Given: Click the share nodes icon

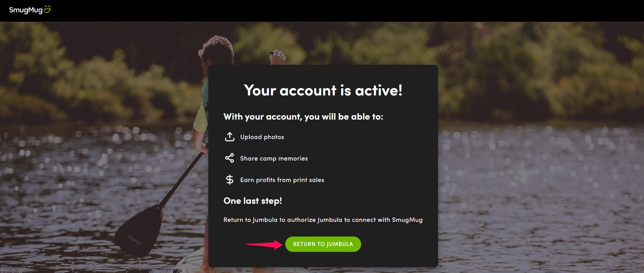Looking at the screenshot, I should pyautogui.click(x=230, y=158).
